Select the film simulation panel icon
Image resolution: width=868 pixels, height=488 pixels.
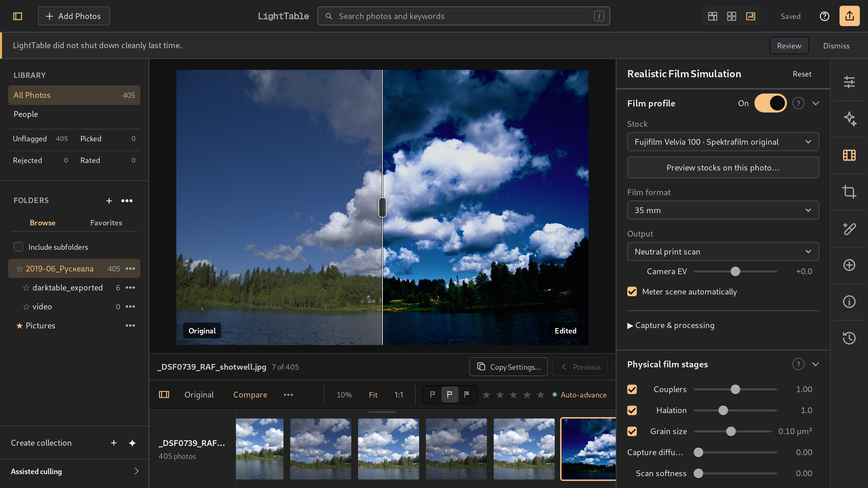(849, 155)
